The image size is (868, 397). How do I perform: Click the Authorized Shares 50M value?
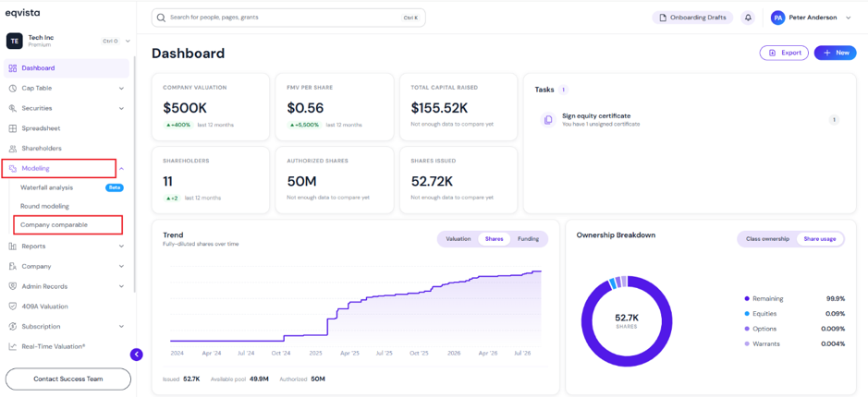(x=300, y=181)
